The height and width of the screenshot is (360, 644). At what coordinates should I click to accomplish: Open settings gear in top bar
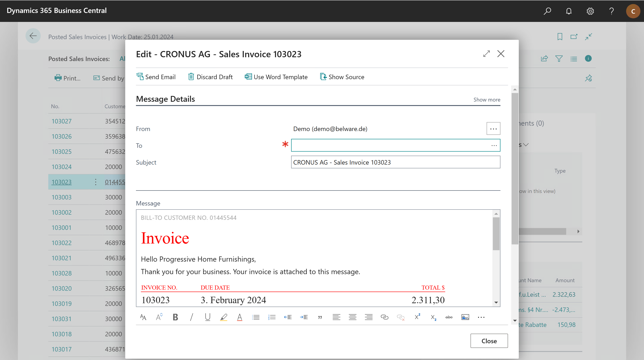(590, 11)
